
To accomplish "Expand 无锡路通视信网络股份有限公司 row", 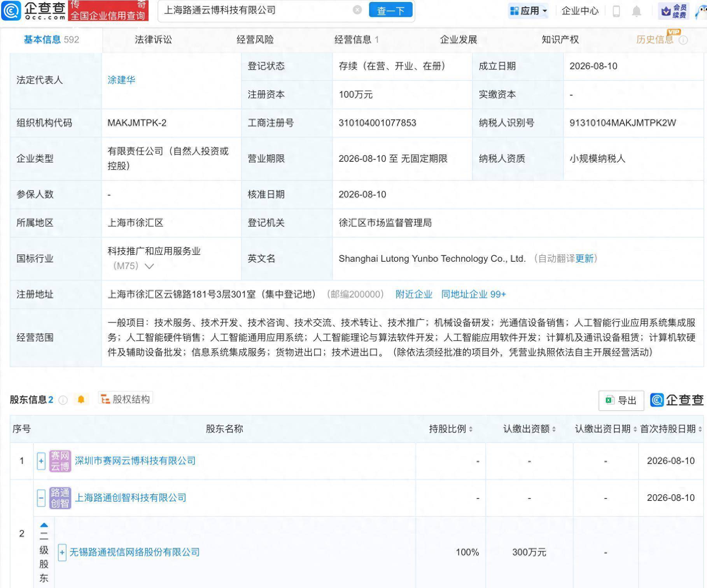I will (x=62, y=552).
